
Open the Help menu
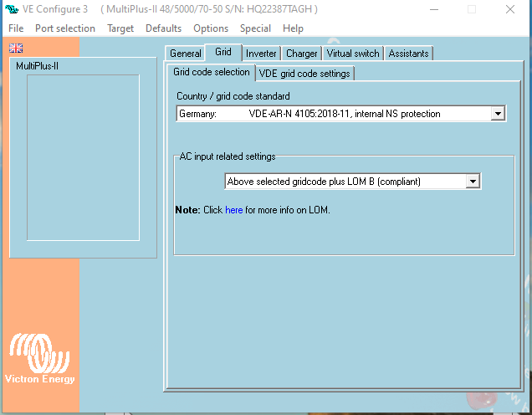click(293, 28)
